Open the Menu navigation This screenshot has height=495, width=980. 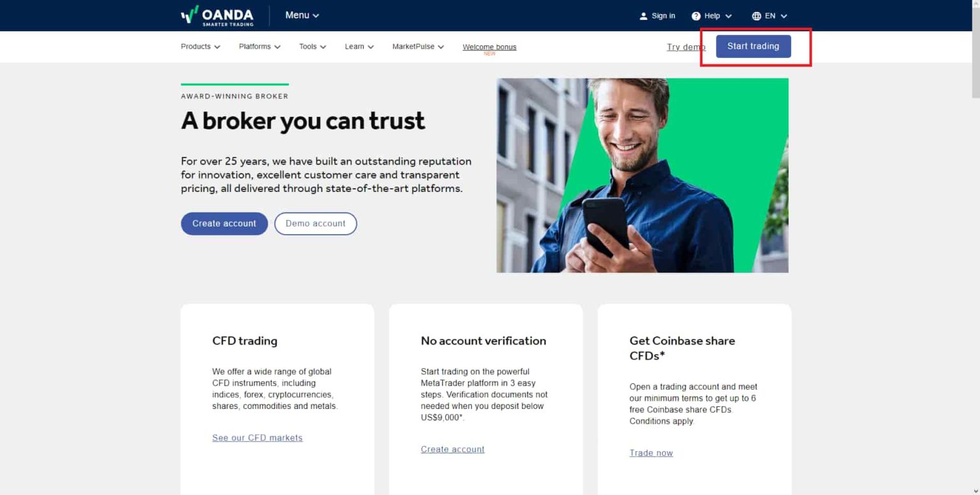(301, 15)
